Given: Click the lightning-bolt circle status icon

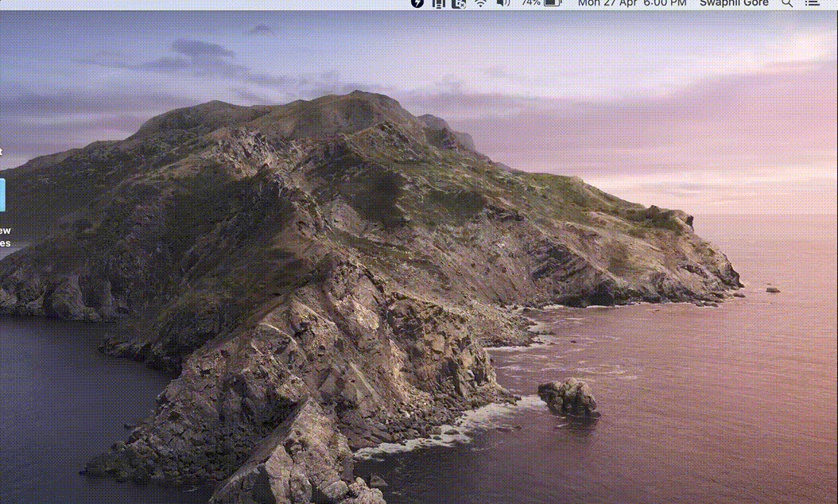Looking at the screenshot, I should tap(417, 4).
